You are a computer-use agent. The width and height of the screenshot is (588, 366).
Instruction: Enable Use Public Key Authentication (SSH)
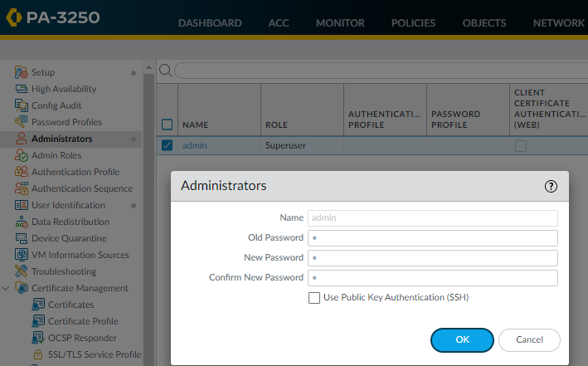[314, 297]
